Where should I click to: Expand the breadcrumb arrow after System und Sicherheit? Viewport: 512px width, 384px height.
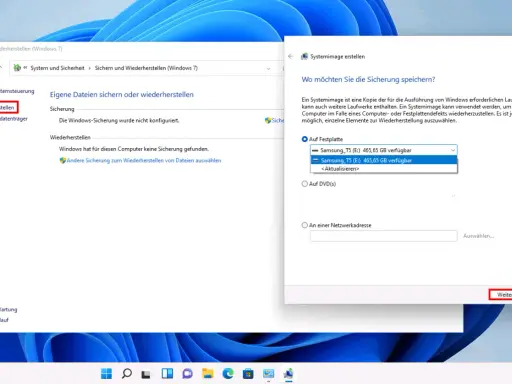89,68
